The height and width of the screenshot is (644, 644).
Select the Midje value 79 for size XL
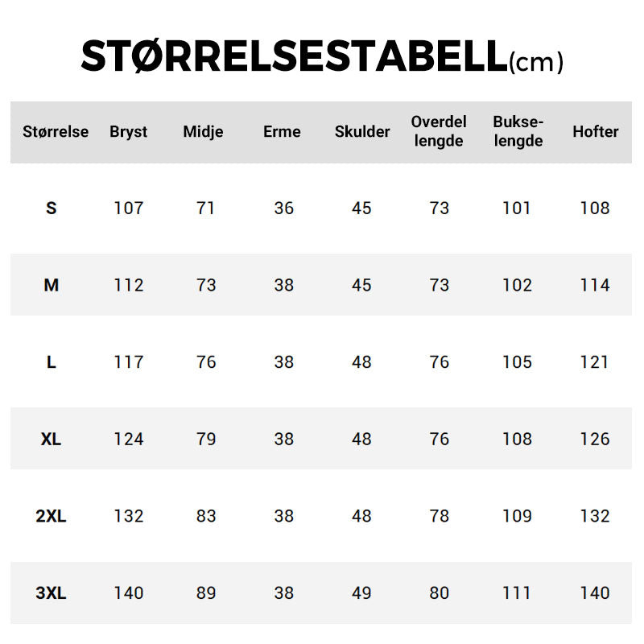coord(206,440)
